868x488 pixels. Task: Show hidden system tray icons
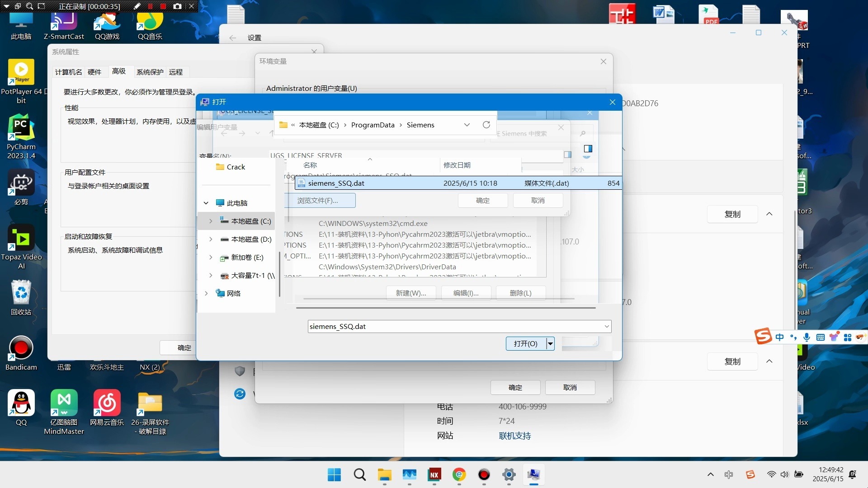(711, 474)
